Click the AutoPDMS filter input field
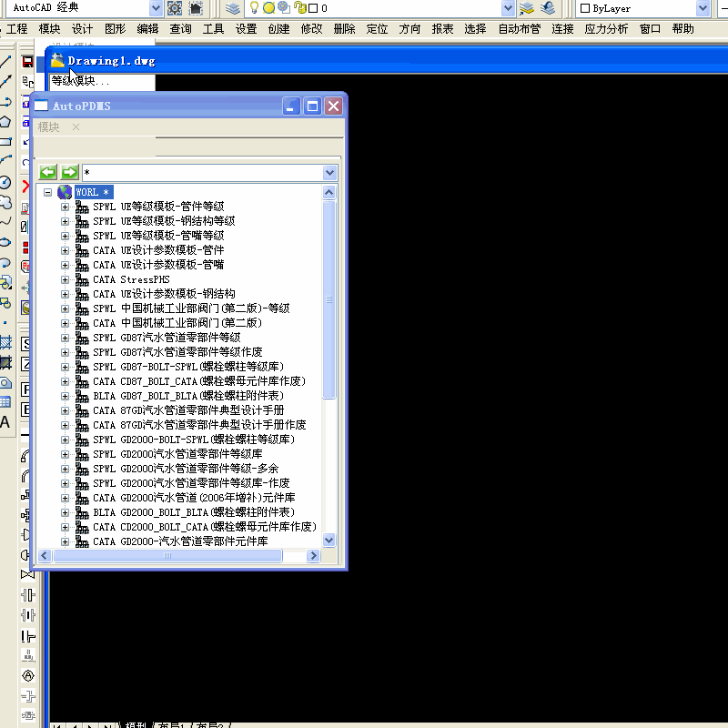728x728 pixels. point(203,173)
